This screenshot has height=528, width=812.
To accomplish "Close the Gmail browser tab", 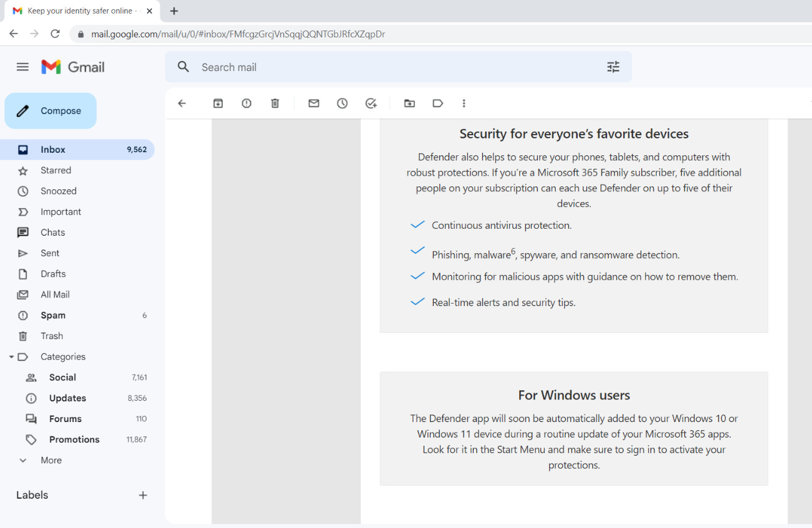I will point(150,11).
